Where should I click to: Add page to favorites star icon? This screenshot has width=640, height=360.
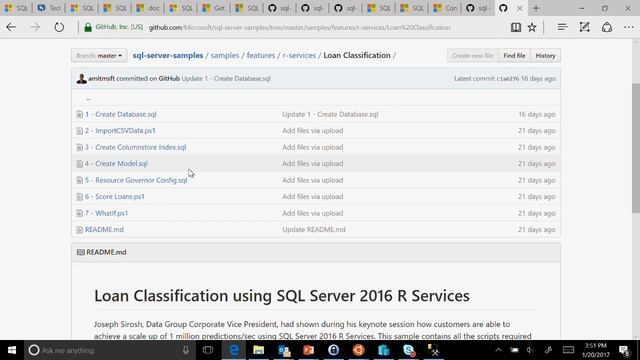click(532, 27)
